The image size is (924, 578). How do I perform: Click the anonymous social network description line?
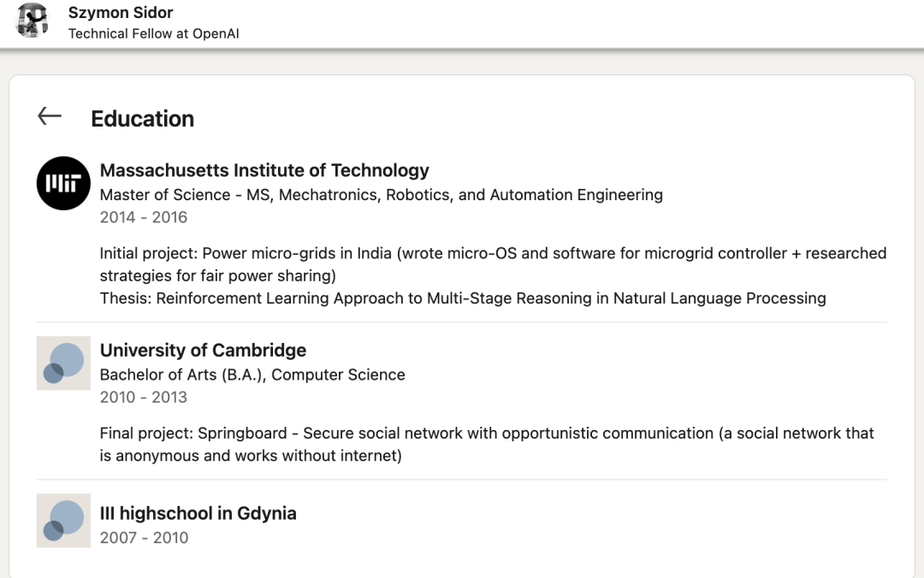click(x=250, y=456)
